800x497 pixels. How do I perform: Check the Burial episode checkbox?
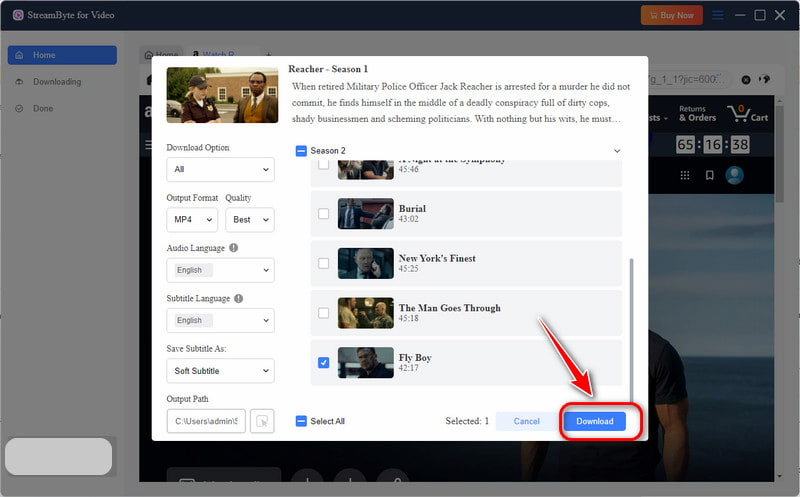323,213
